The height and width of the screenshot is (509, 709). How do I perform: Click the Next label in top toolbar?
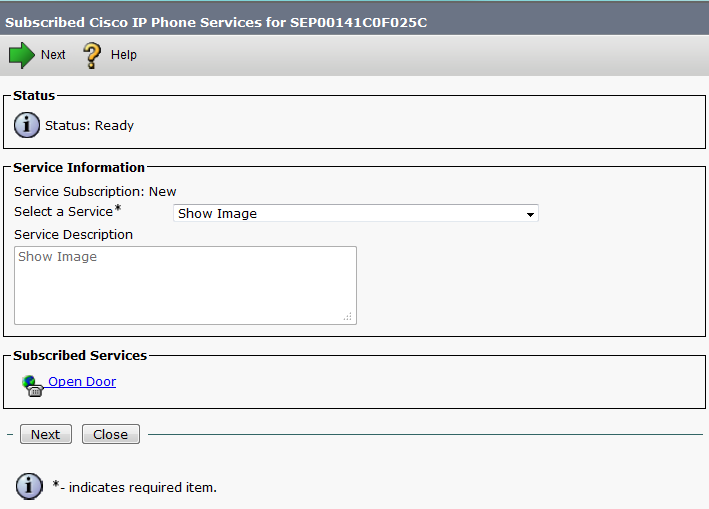(x=53, y=55)
